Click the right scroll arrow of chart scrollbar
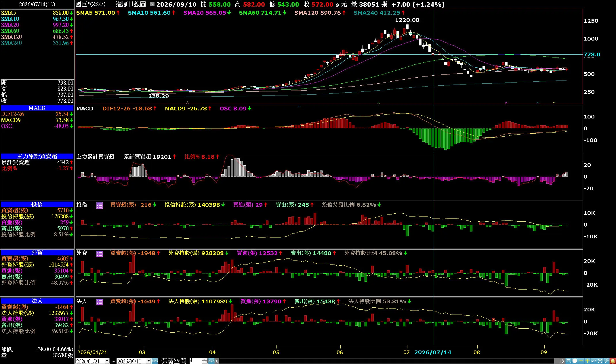This screenshot has height=364, width=616. pos(563,361)
